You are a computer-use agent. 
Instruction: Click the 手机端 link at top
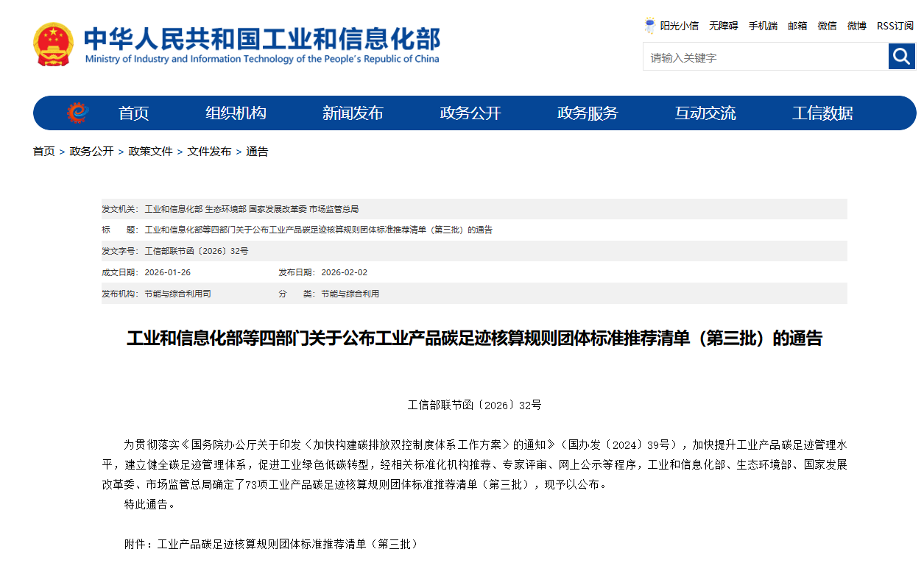[x=763, y=26]
